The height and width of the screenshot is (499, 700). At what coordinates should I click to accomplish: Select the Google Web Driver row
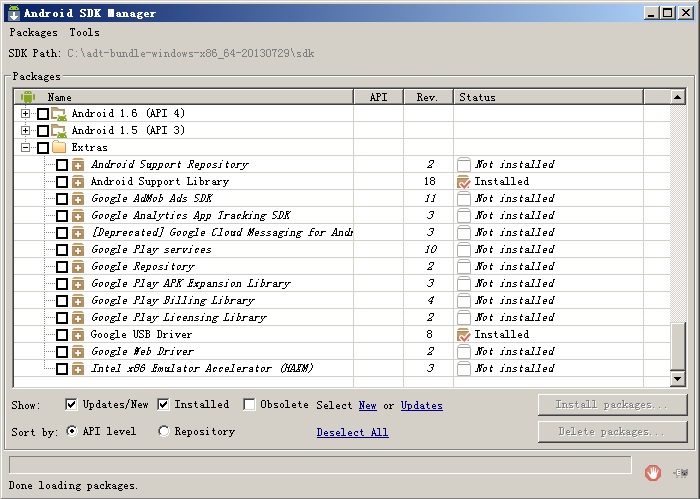[x=342, y=351]
